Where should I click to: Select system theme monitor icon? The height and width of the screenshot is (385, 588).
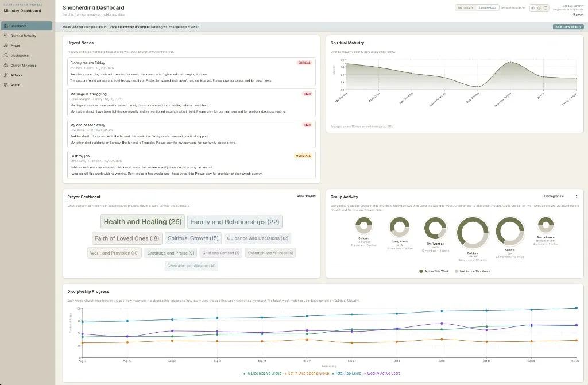pyautogui.click(x=546, y=8)
